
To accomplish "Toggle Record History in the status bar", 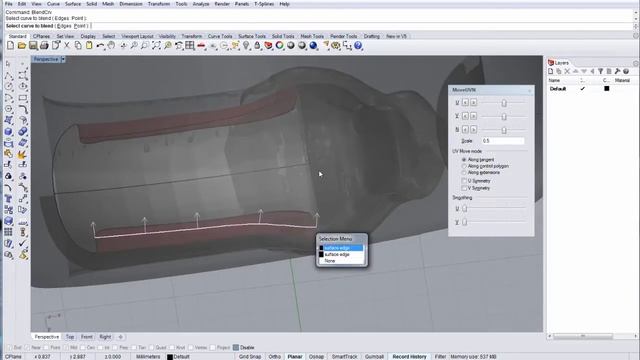I will click(409, 356).
